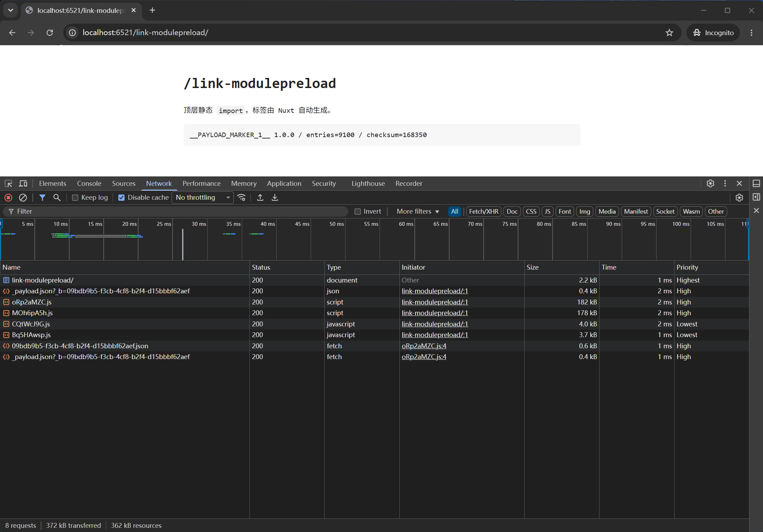763x532 pixels.
Task: Open DevTools settings gear
Action: [710, 183]
